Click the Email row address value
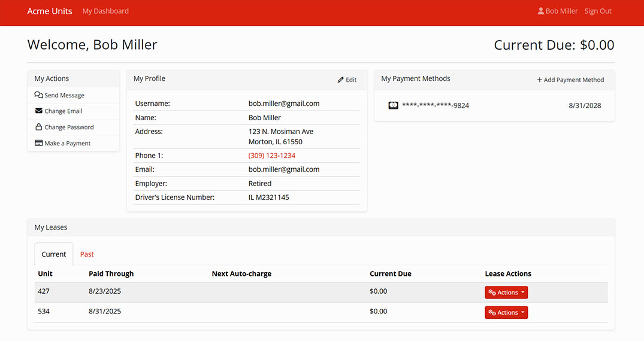Screen dimensions: 644x341 click(x=284, y=169)
